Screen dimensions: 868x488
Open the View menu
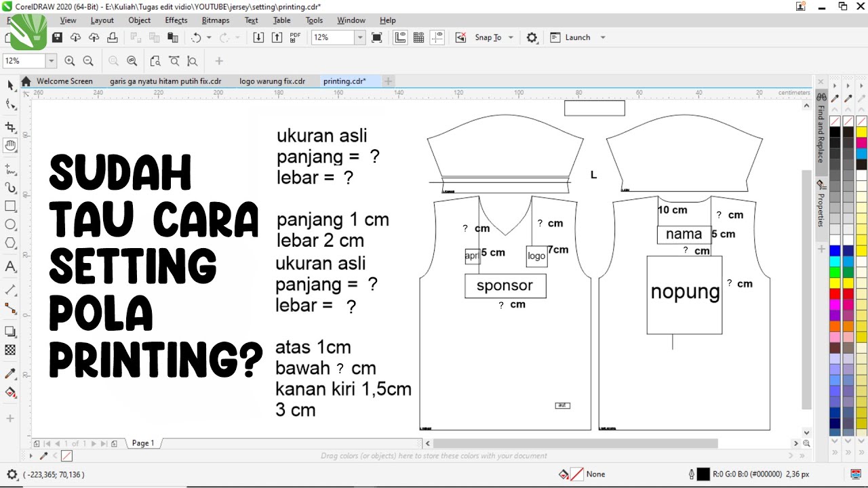[68, 20]
